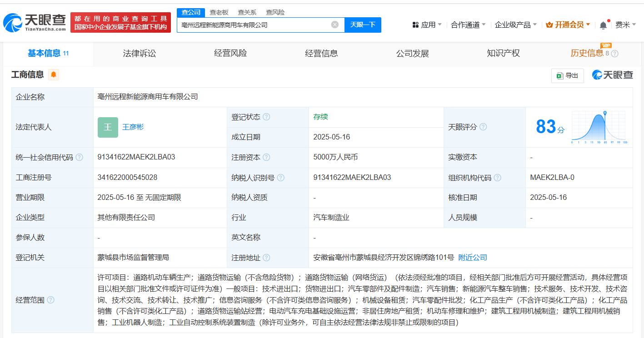Click the 导出 export button

click(567, 75)
